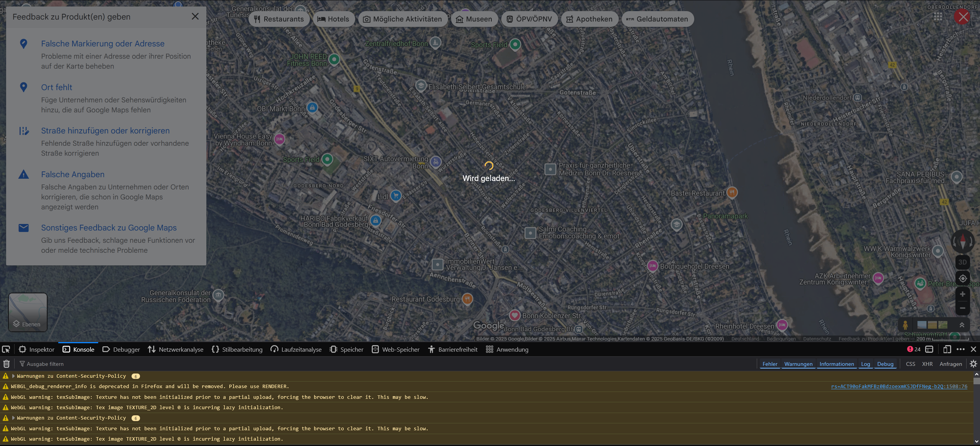Image resolution: width=980 pixels, height=446 pixels.
Task: Click the OBI Markt Bonn map marker
Action: (x=312, y=108)
